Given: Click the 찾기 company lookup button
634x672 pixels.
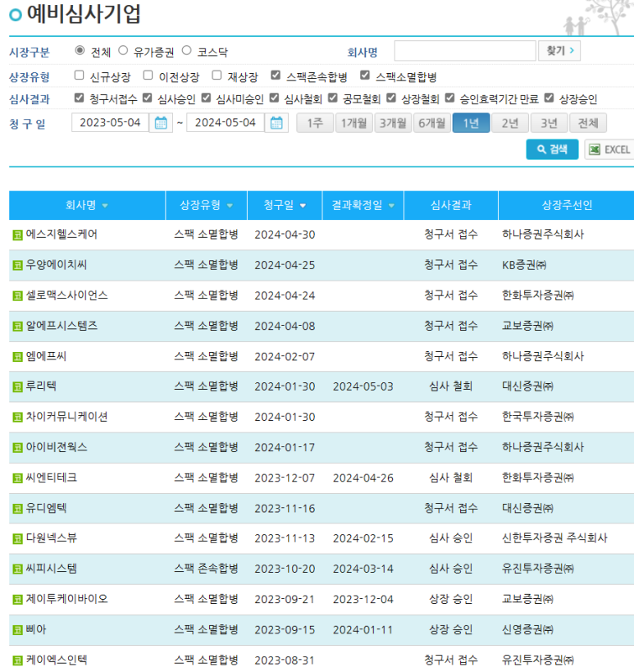Looking at the screenshot, I should (x=559, y=51).
